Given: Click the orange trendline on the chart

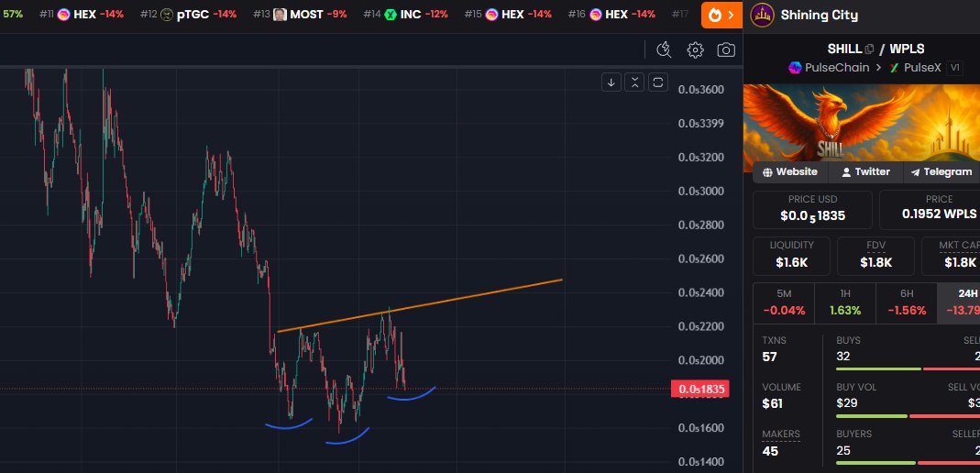Looking at the screenshot, I should 420,305.
